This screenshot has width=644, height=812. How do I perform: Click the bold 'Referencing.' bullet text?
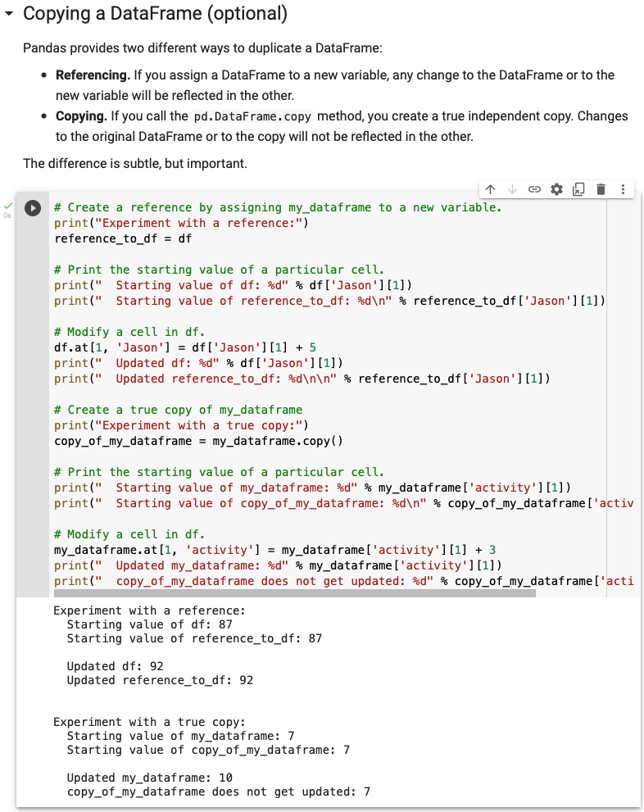coord(93,75)
